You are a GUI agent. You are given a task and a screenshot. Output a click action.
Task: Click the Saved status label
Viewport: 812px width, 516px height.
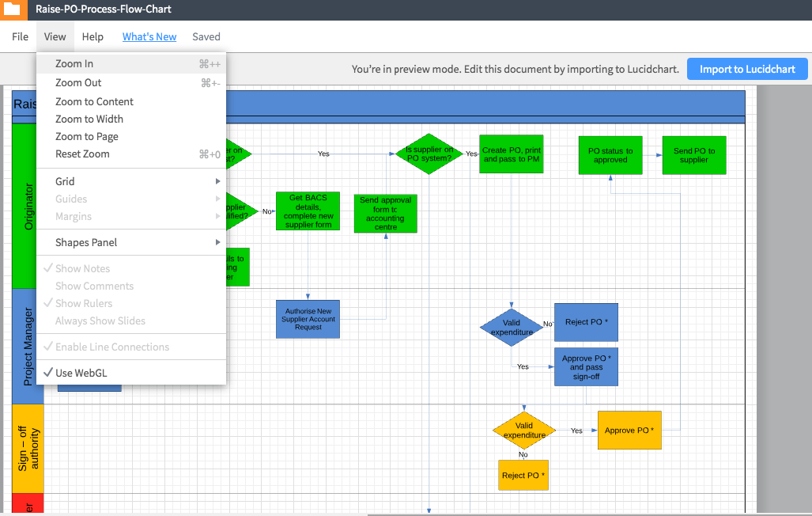(x=206, y=37)
